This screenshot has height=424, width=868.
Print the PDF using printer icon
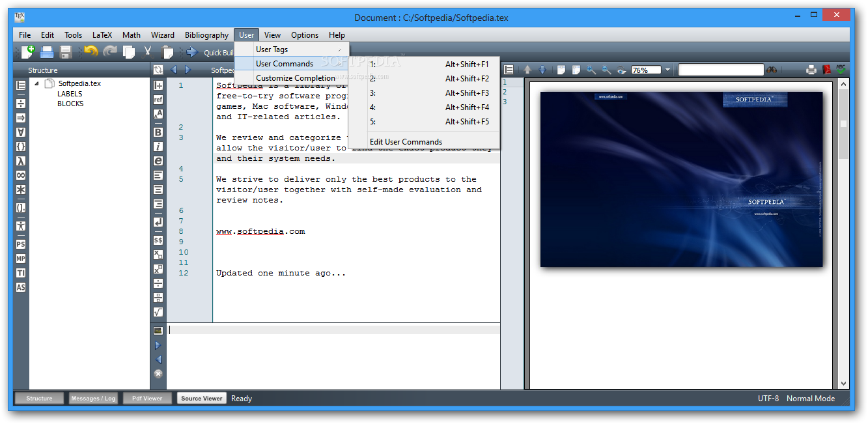[811, 70]
